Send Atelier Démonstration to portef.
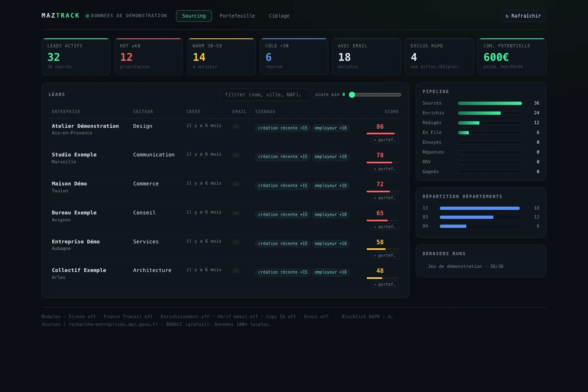588x392 pixels. coord(385,140)
